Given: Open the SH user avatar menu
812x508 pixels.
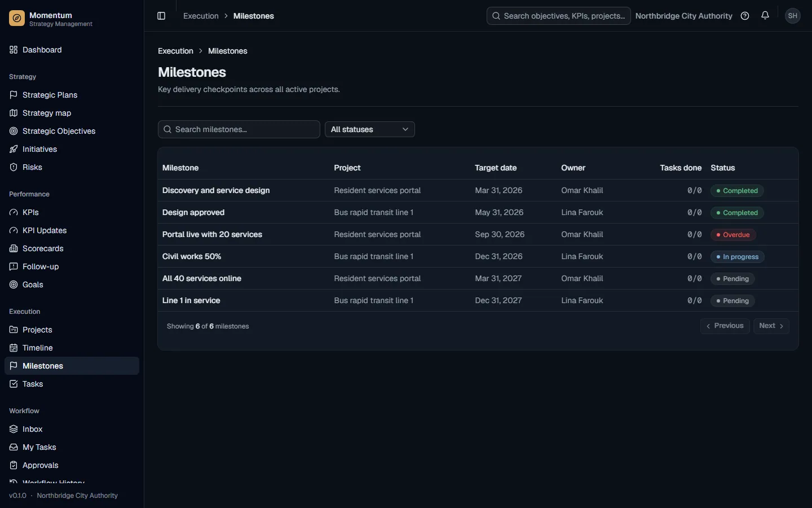Looking at the screenshot, I should [793, 16].
